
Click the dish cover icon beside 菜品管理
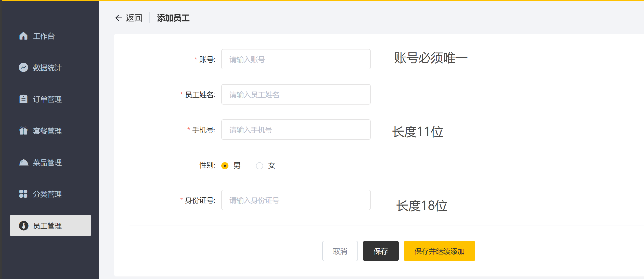23,162
